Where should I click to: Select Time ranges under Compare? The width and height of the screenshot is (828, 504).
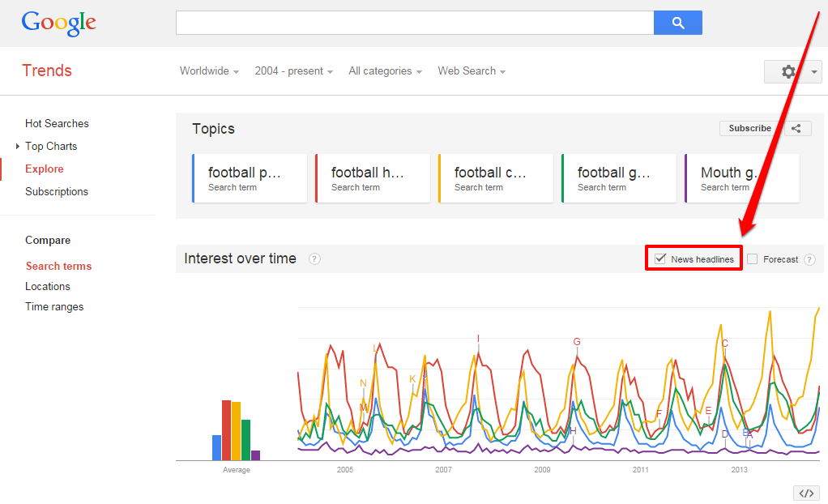[54, 307]
